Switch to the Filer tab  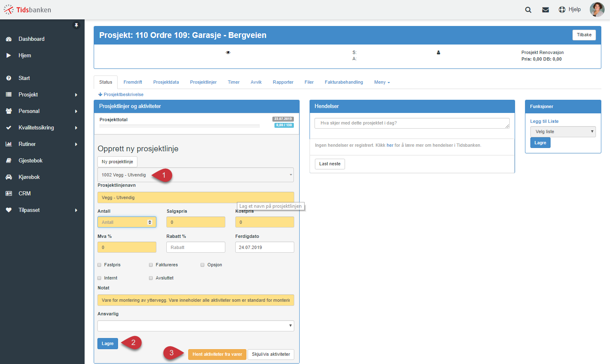pos(309,82)
